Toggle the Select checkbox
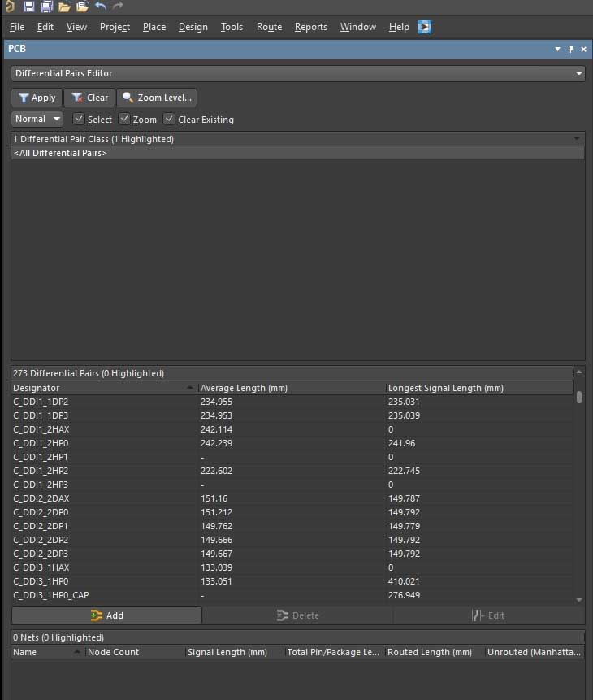593x700 pixels. pyautogui.click(x=79, y=119)
